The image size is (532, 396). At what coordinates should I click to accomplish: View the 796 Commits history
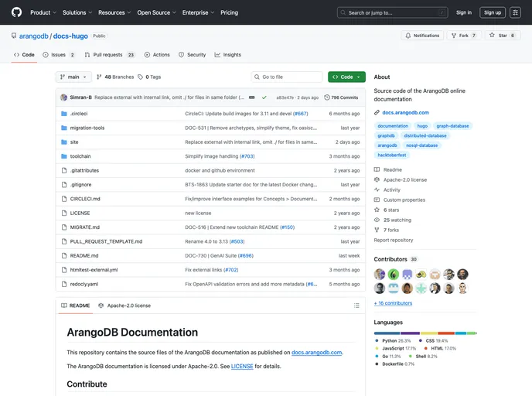[x=341, y=97]
